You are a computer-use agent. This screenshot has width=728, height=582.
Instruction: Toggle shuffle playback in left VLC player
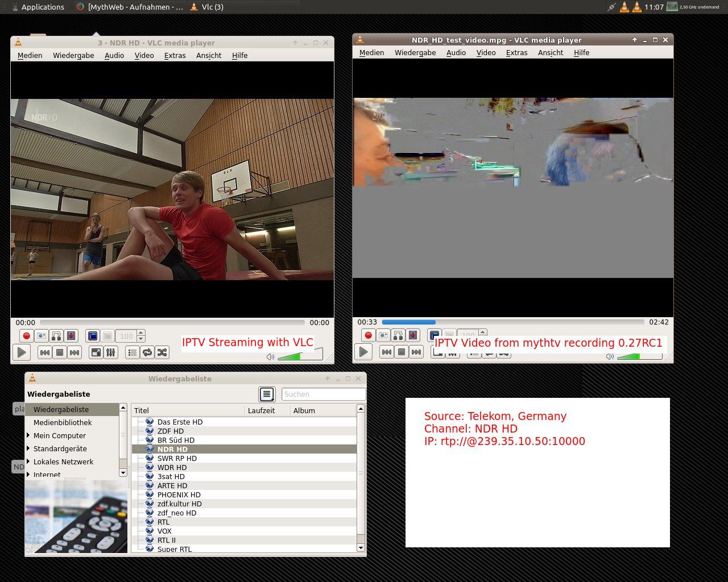(162, 352)
